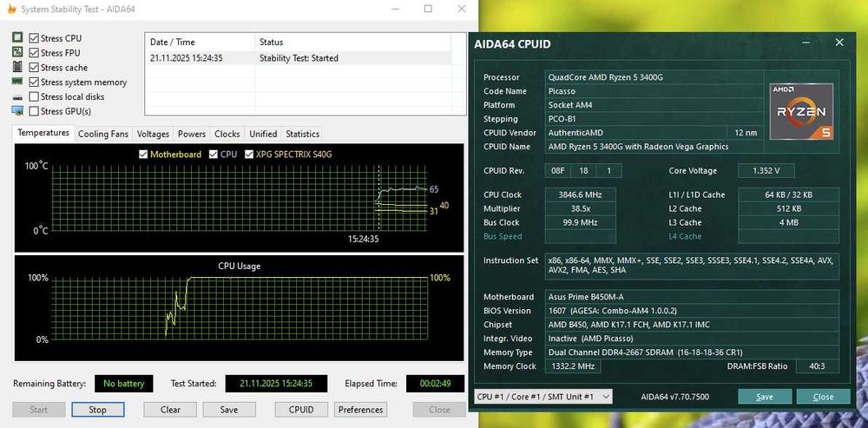Click the CPUID button
The image size is (868, 428).
point(301,410)
